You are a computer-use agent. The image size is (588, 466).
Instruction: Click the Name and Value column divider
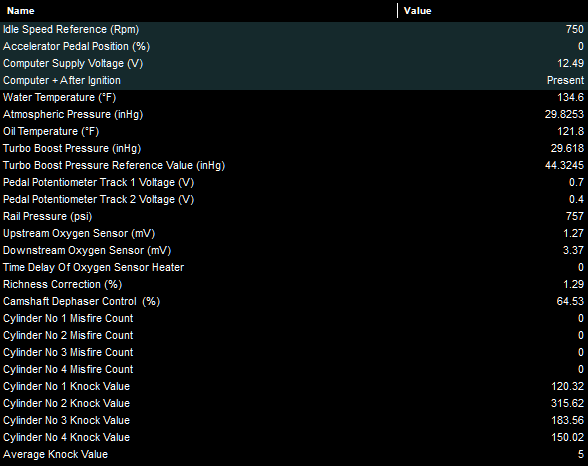398,10
